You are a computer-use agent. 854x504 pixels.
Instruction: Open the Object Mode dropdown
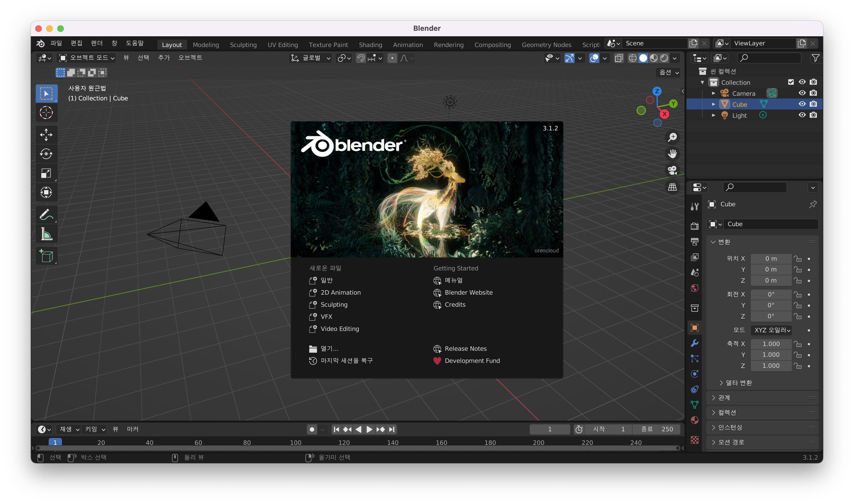pos(87,58)
